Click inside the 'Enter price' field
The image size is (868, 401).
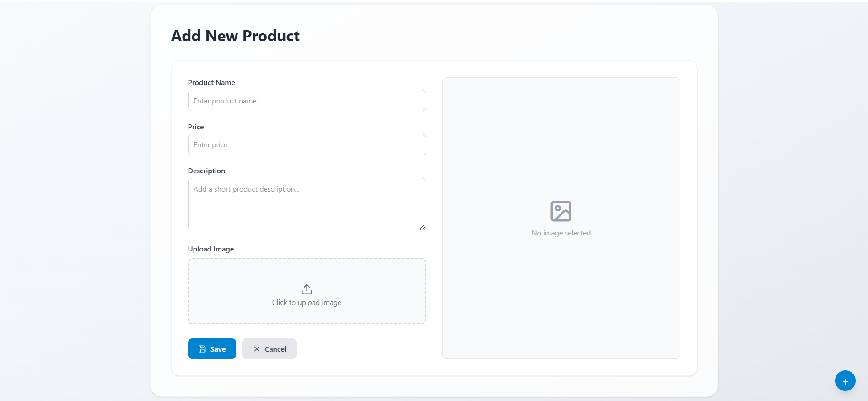pos(306,144)
